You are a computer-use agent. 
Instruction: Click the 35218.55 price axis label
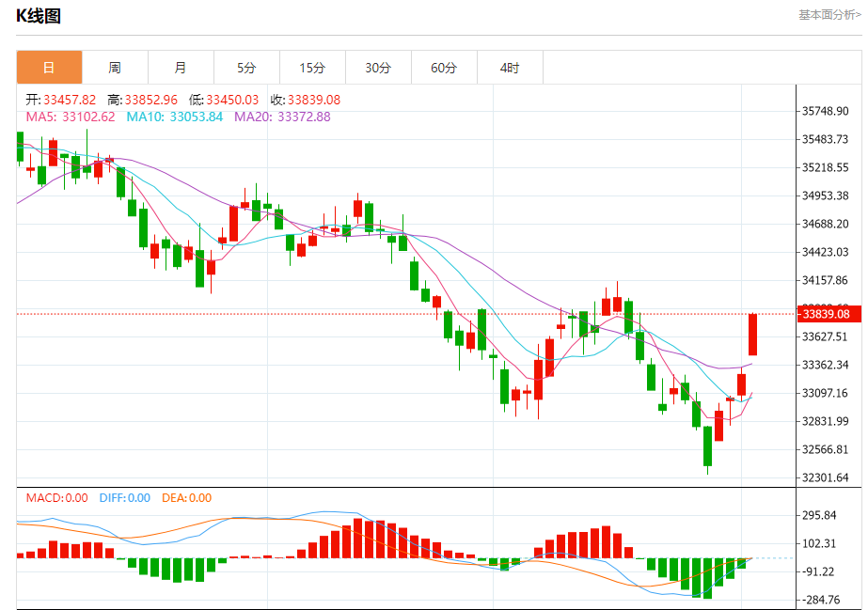pos(826,167)
